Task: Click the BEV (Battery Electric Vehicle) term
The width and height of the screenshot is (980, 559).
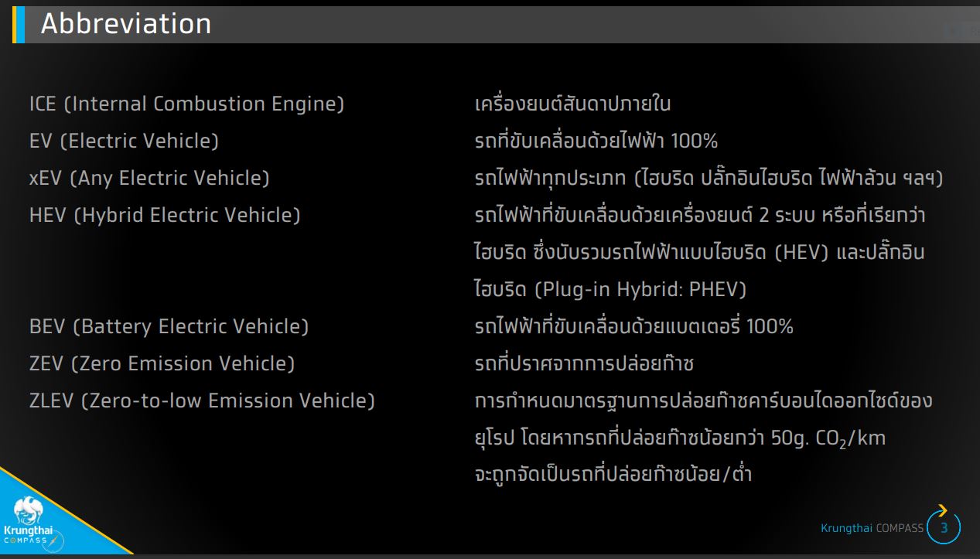Action: coord(169,326)
